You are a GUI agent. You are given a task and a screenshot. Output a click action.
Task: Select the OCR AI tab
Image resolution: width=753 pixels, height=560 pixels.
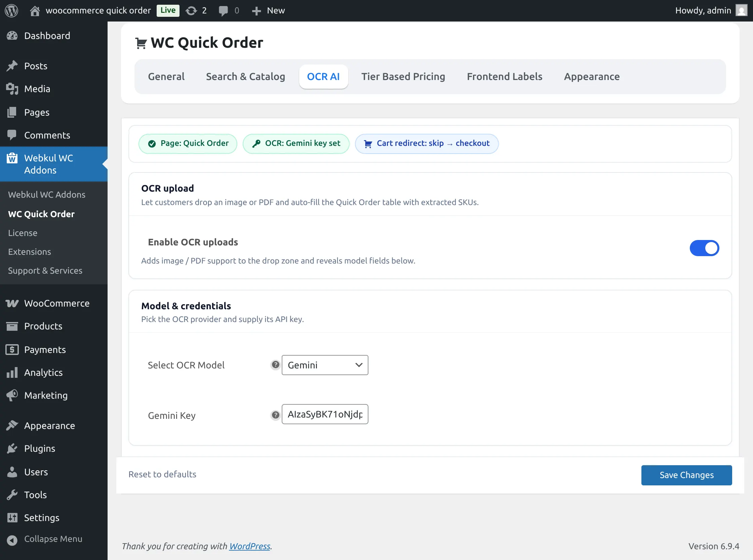(323, 77)
